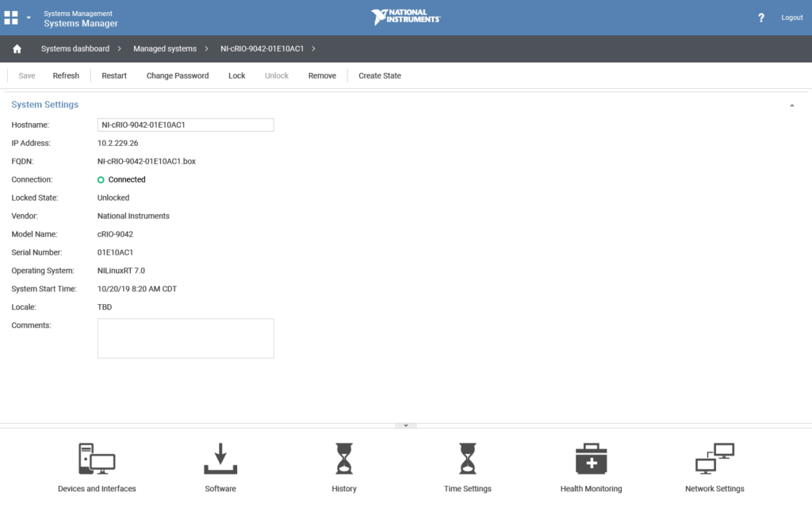Click the Systems Manager title text

click(x=81, y=23)
